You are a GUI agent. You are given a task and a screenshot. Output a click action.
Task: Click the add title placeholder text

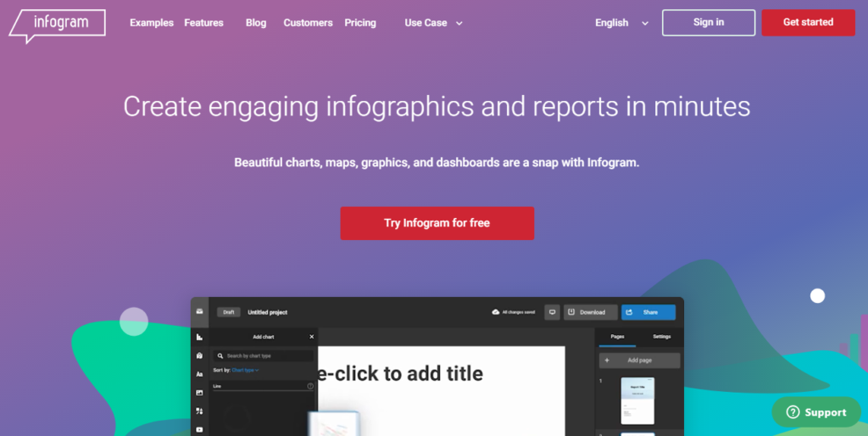[x=401, y=374]
